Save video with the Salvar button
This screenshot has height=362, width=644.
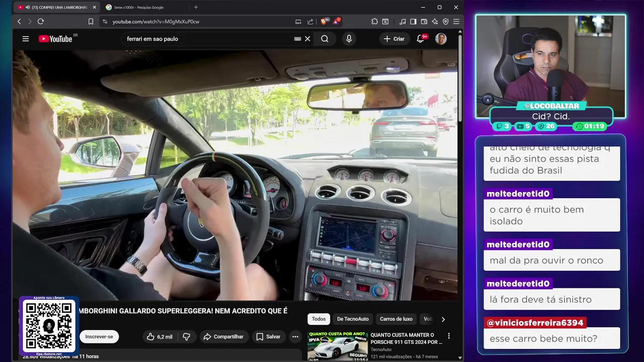click(x=268, y=336)
